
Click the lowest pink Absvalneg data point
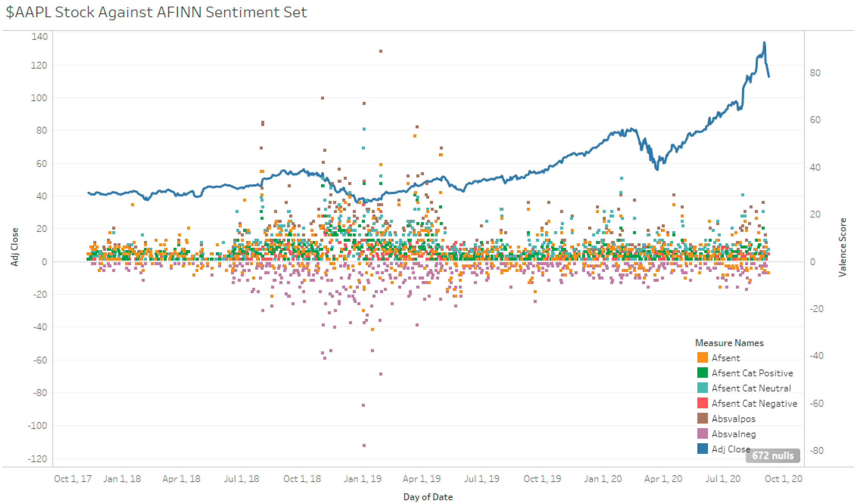(364, 445)
